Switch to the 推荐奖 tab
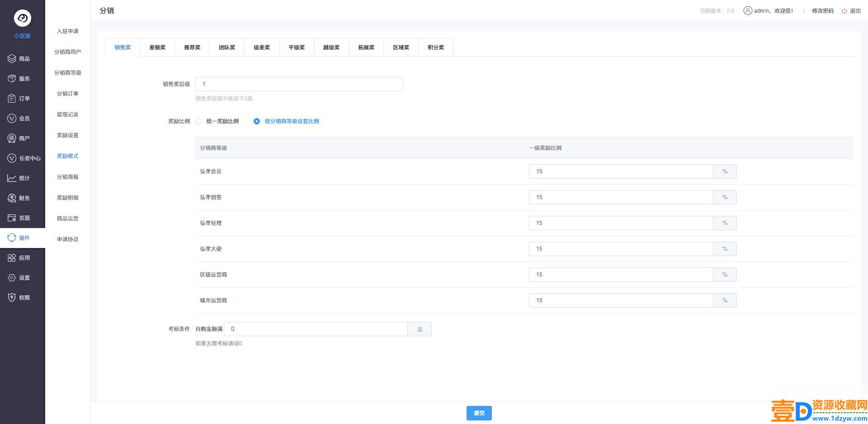868x424 pixels. [x=192, y=48]
